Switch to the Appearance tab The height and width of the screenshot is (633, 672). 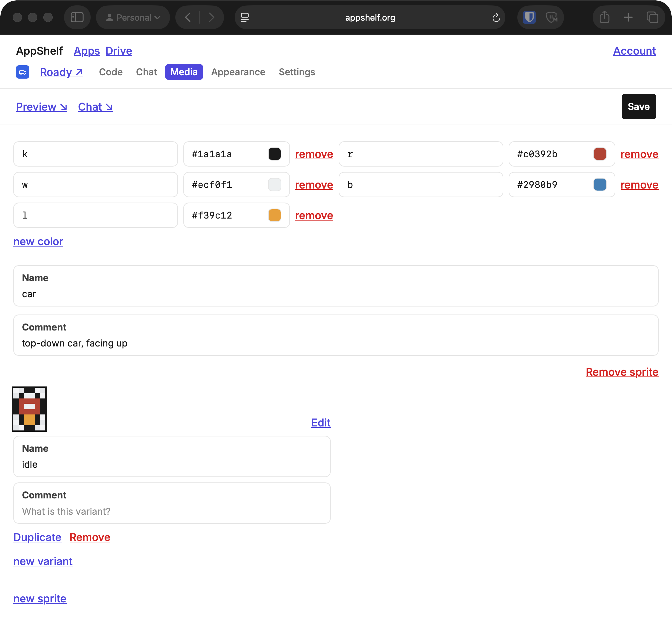(x=238, y=72)
